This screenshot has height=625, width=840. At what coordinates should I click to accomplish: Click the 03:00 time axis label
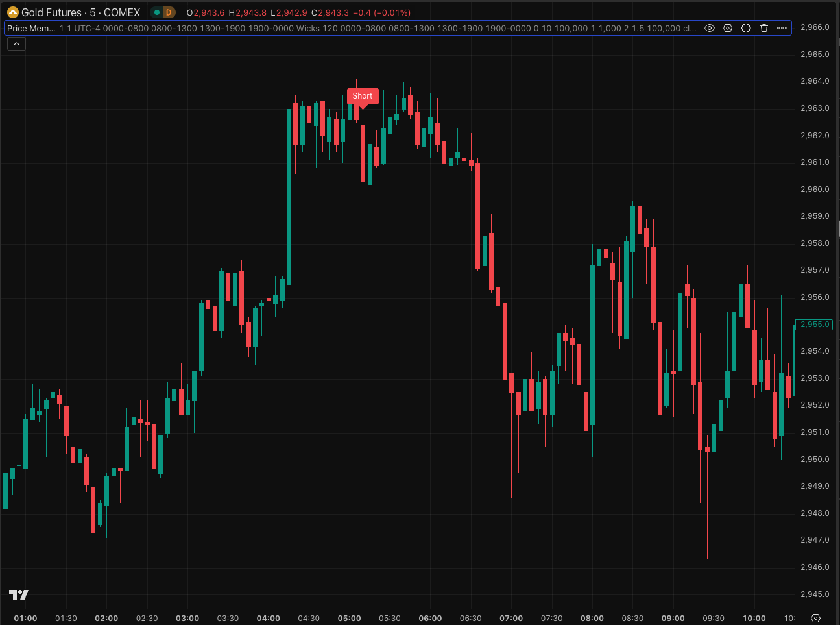point(187,618)
